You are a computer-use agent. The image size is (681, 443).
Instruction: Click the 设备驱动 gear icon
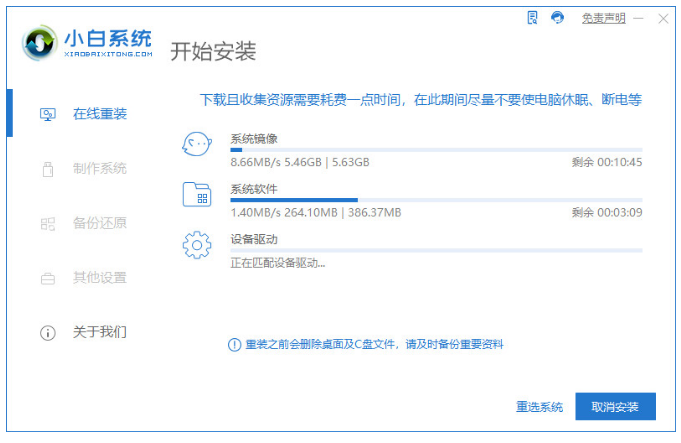197,245
